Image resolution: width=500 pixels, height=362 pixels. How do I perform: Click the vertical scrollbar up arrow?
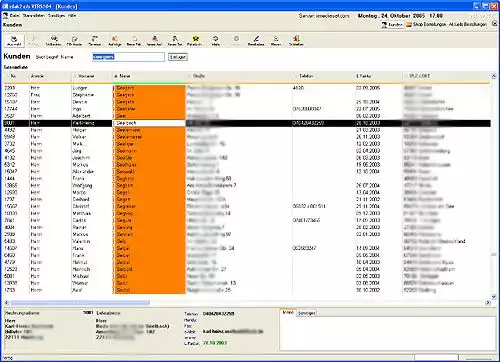(494, 76)
